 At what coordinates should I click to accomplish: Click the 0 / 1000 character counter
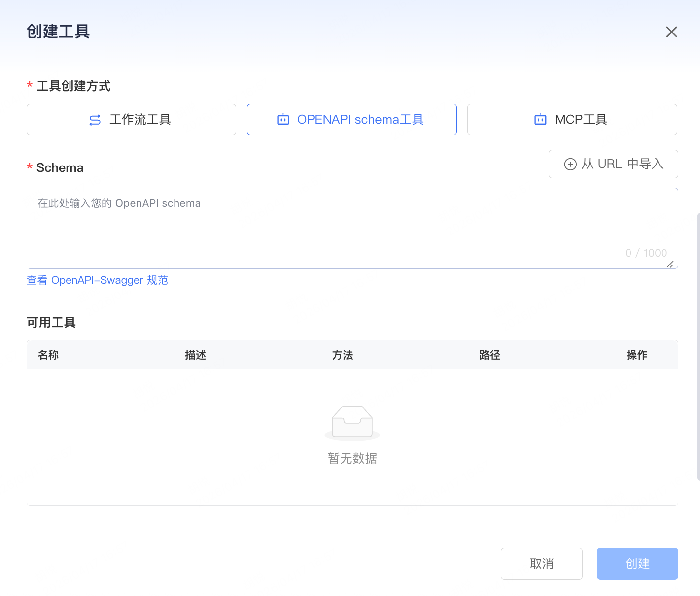coord(646,253)
